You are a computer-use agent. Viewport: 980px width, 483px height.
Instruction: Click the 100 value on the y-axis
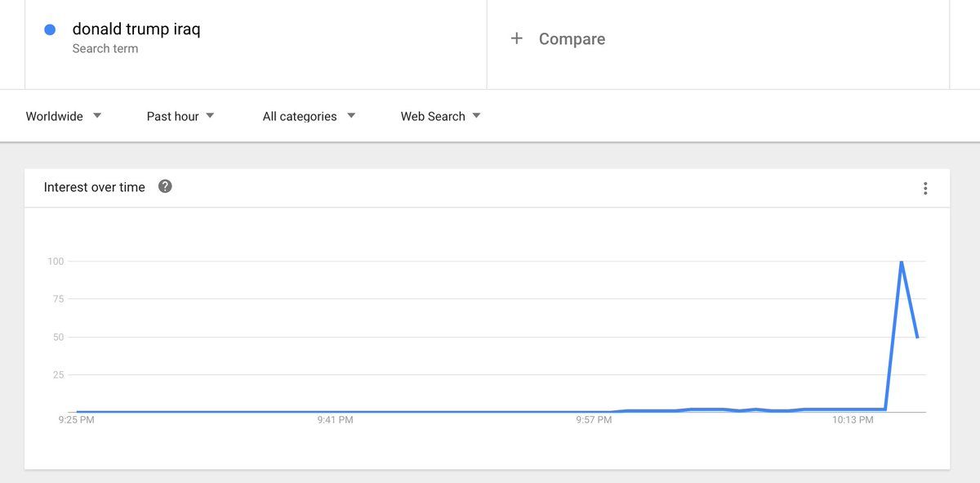tap(56, 262)
